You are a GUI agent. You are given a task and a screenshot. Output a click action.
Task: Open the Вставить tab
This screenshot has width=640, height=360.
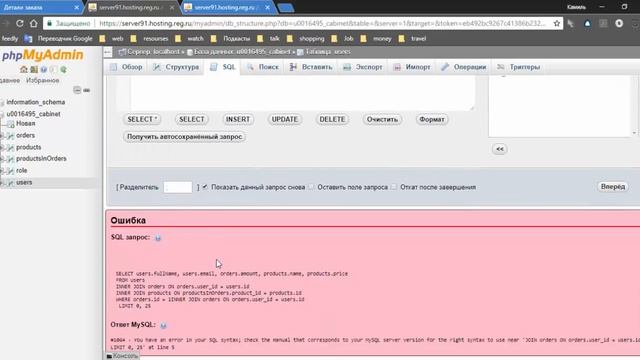311,67
